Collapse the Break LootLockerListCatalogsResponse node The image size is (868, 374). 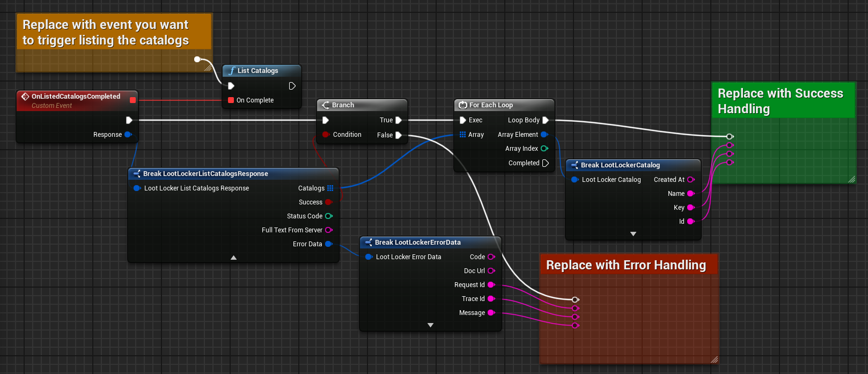click(233, 258)
